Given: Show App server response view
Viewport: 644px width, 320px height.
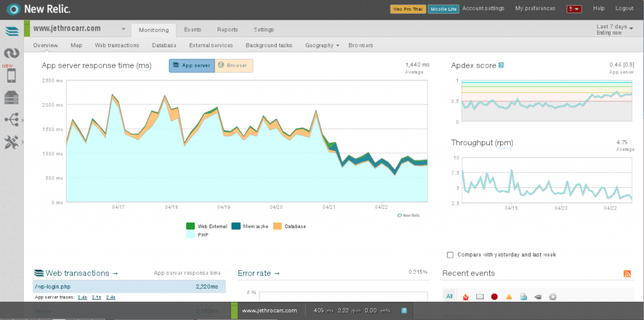Looking at the screenshot, I should pos(192,66).
